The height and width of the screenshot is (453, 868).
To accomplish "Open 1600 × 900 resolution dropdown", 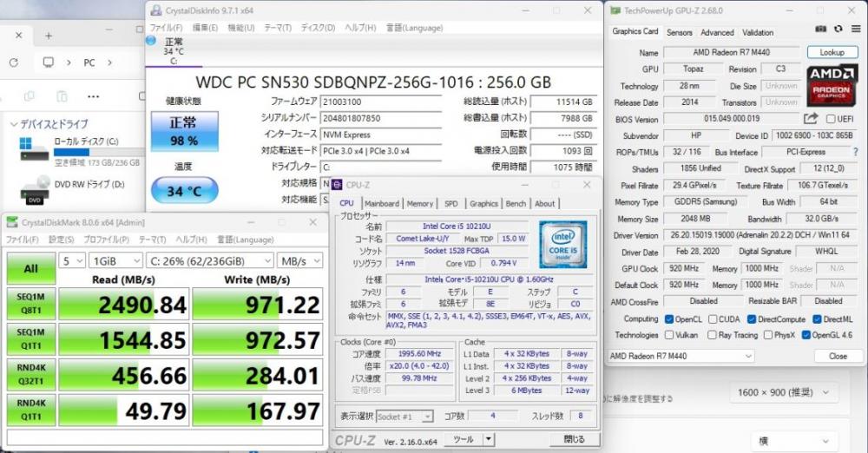I will pos(783,392).
